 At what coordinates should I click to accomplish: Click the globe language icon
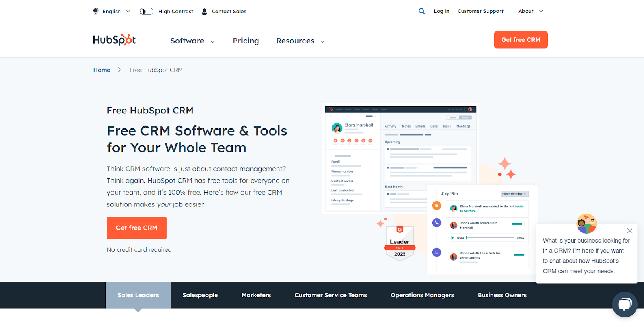96,11
